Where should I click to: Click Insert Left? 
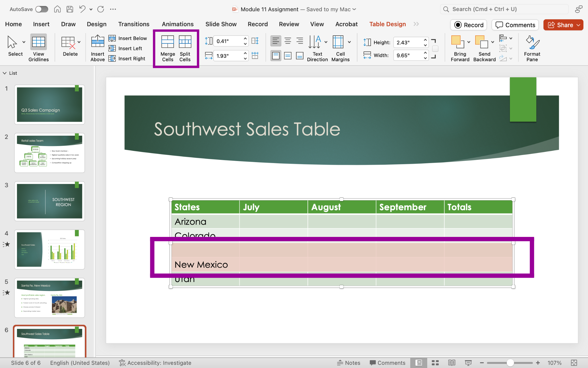125,48
